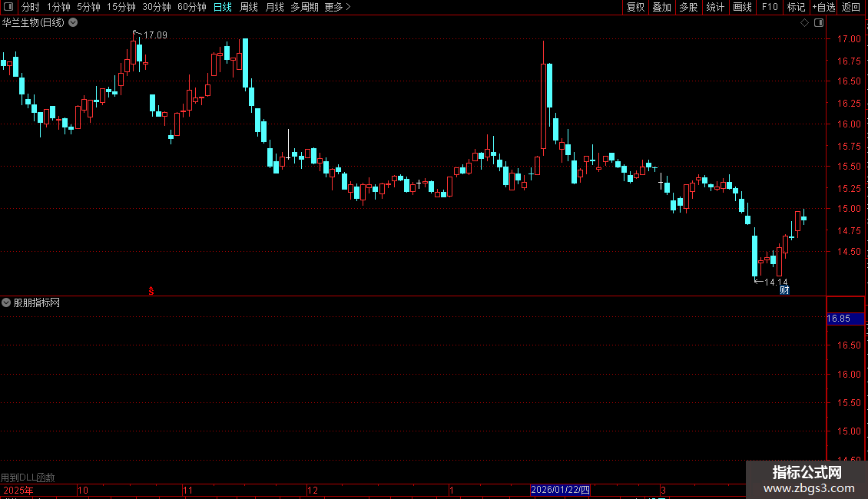Open the 多股 multi-stock view
This screenshot has width=868, height=499.
pos(688,7)
